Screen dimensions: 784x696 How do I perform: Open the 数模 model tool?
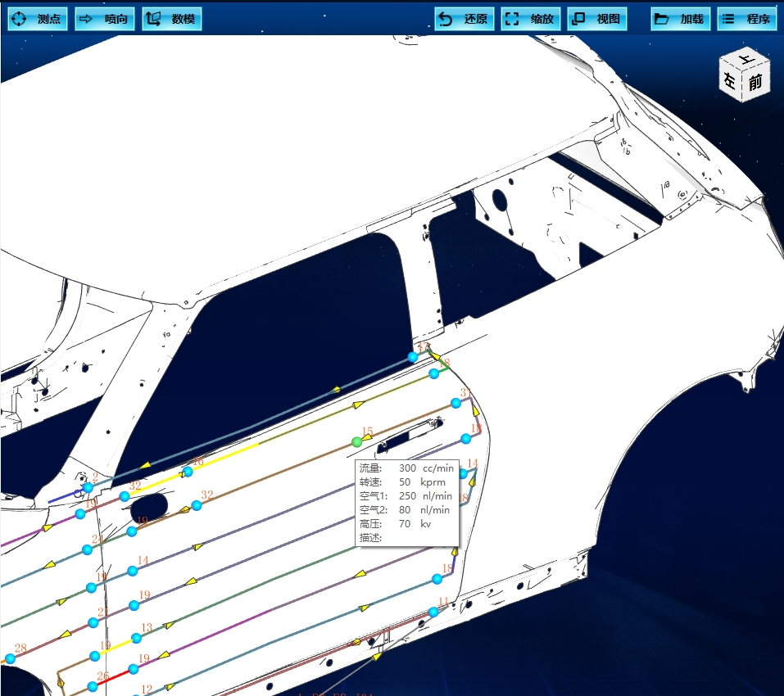tap(172, 19)
